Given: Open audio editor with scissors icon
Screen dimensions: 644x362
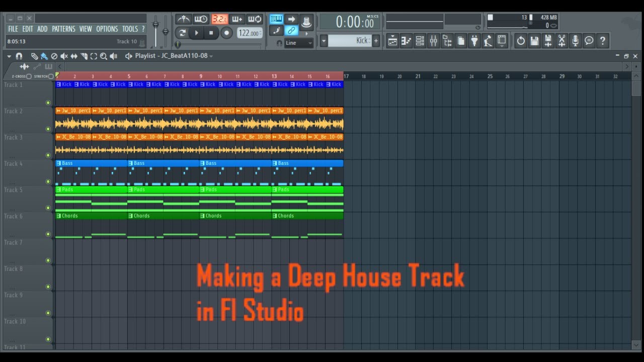Looking at the screenshot, I should point(562,41).
